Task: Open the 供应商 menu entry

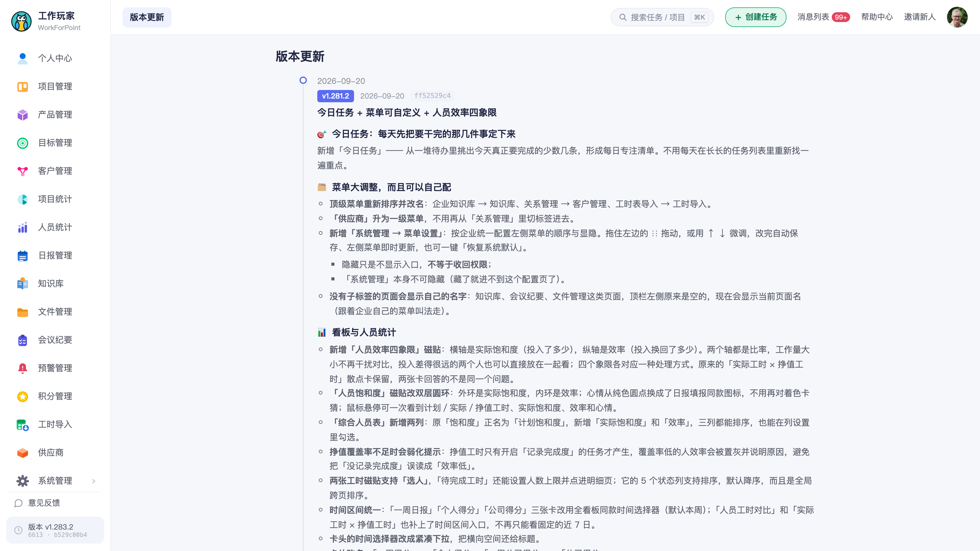Action: [x=55, y=452]
